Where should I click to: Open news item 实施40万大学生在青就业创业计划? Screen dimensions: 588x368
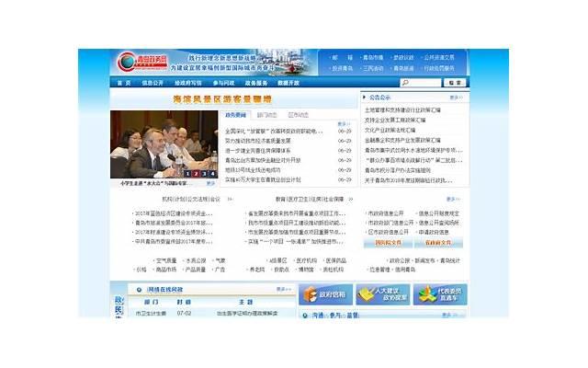pos(263,180)
